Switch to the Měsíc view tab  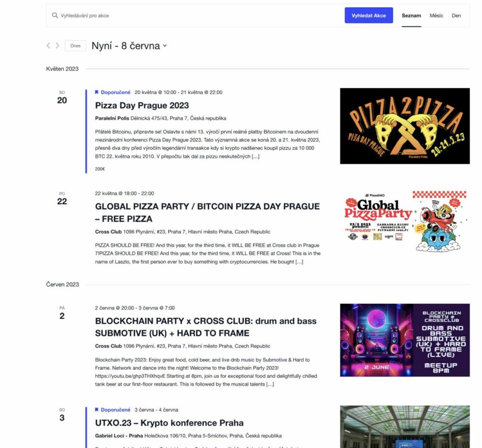pos(436,16)
